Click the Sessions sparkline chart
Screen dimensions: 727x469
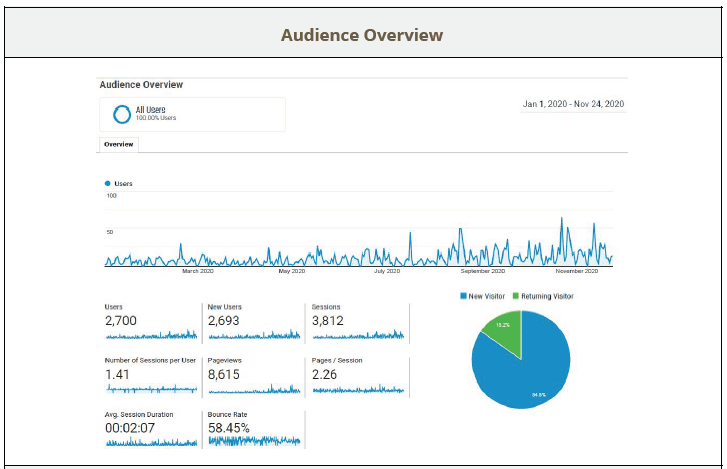pos(358,335)
